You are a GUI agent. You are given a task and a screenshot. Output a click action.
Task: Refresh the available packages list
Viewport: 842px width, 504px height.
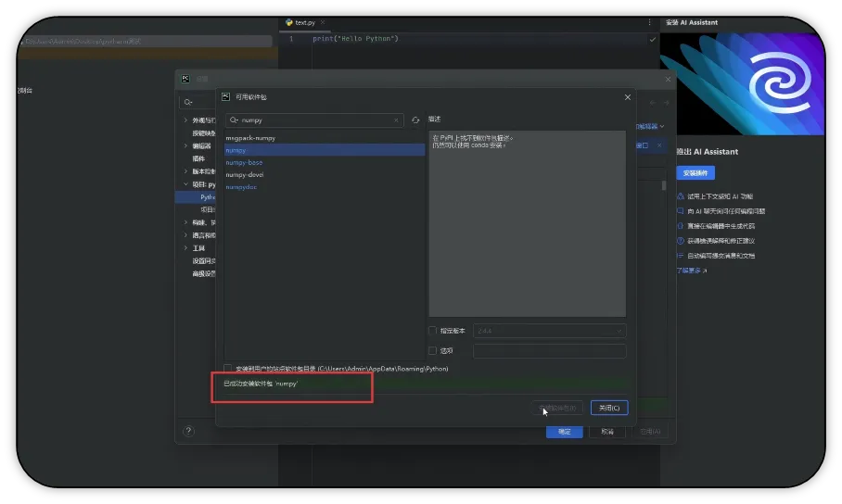coord(415,120)
